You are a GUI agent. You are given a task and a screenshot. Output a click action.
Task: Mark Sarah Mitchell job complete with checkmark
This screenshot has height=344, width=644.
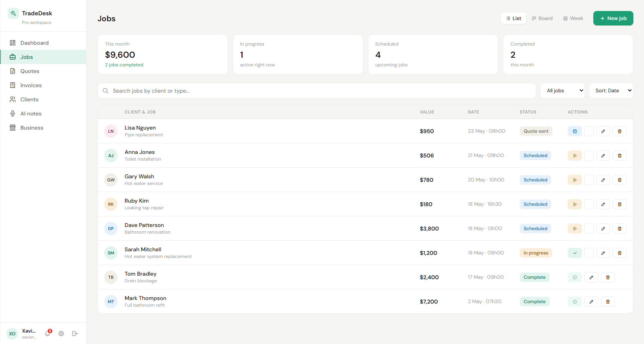tap(574, 253)
